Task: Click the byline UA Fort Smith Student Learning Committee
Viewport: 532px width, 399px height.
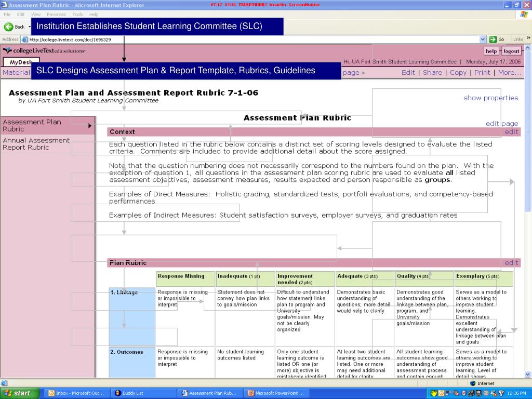Action: [88, 101]
